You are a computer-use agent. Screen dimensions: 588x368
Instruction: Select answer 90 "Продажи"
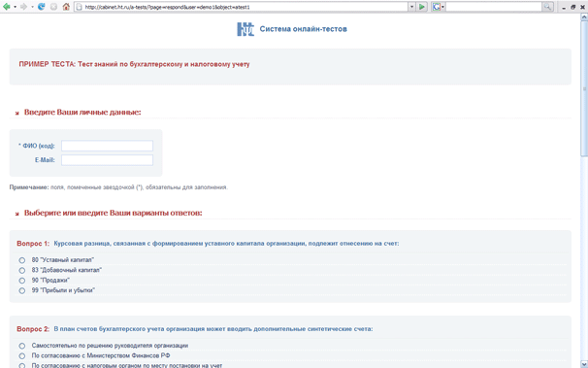tap(22, 281)
